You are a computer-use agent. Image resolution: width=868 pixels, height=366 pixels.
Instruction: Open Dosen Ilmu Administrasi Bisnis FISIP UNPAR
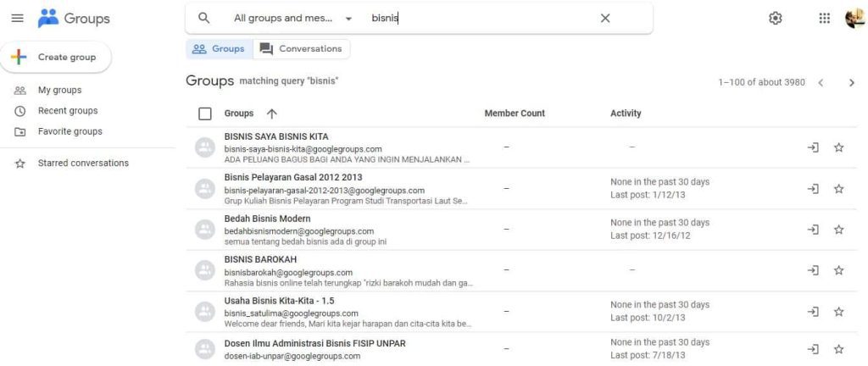pos(315,343)
